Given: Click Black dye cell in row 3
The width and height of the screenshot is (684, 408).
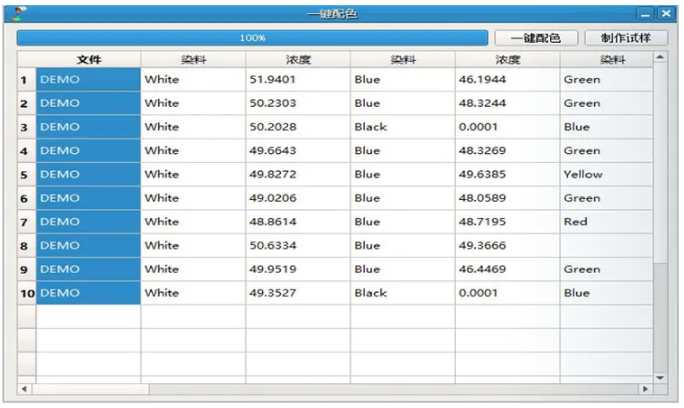Looking at the screenshot, I should (403, 127).
